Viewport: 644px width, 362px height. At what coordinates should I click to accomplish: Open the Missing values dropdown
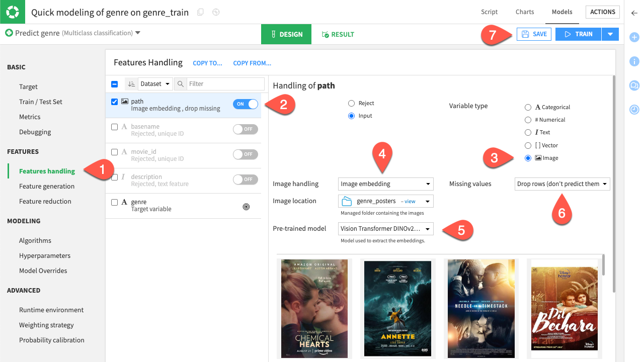point(562,184)
